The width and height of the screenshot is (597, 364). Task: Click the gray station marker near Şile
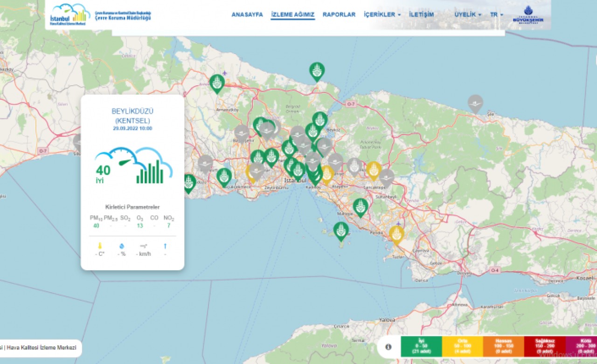475,103
